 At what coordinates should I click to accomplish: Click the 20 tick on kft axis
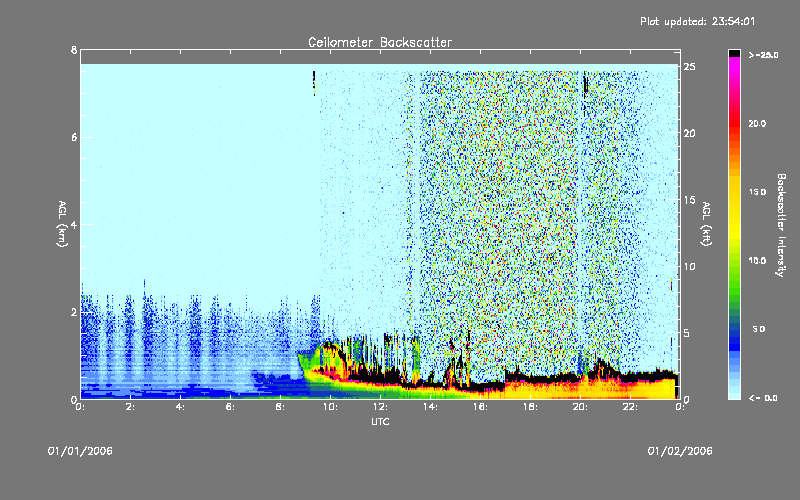pyautogui.click(x=690, y=133)
